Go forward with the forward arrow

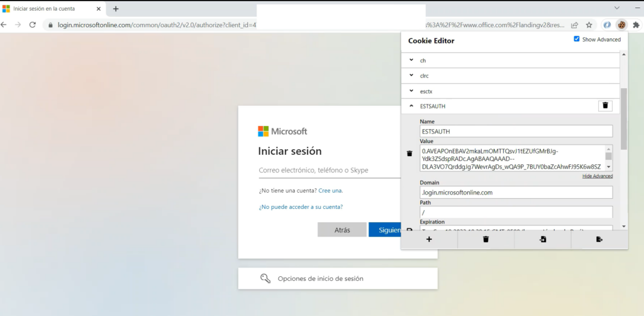pos(18,25)
